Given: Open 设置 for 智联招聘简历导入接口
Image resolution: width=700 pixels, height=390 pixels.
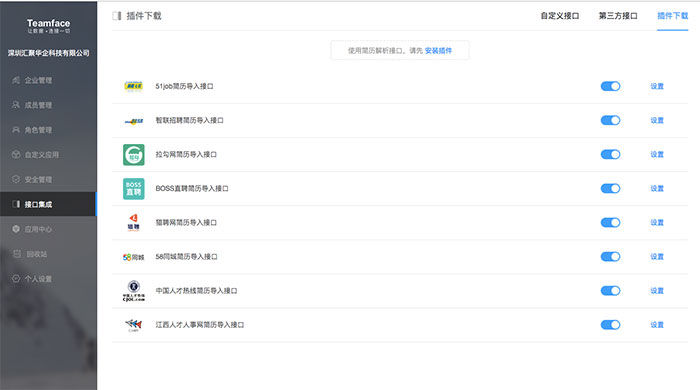Looking at the screenshot, I should (x=657, y=120).
